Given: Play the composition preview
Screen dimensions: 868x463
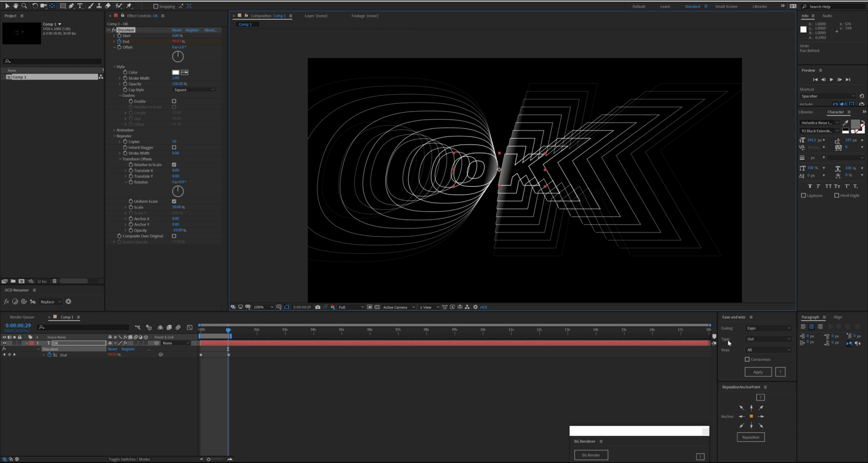Looking at the screenshot, I should coord(831,80).
